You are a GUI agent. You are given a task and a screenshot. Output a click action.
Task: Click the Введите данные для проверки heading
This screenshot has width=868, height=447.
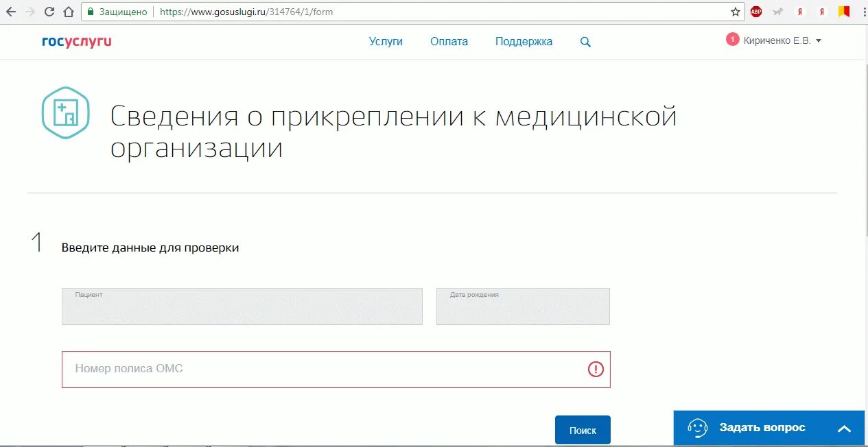(150, 247)
